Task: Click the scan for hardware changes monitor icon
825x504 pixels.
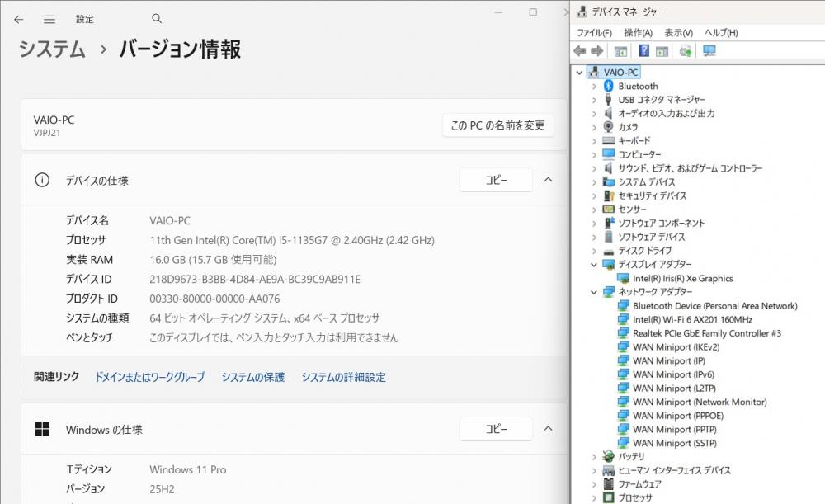Action: [x=709, y=51]
